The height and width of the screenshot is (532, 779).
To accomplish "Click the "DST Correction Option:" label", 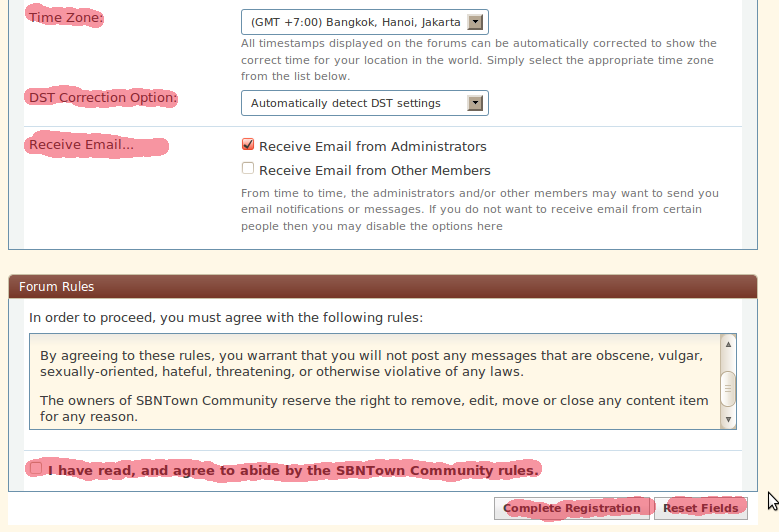I will pyautogui.click(x=103, y=98).
